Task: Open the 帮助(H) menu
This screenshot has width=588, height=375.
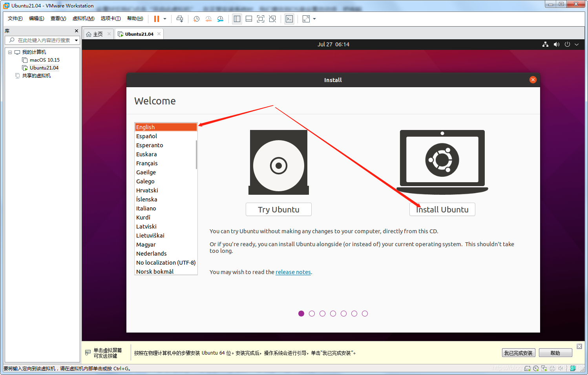Action: pos(135,18)
